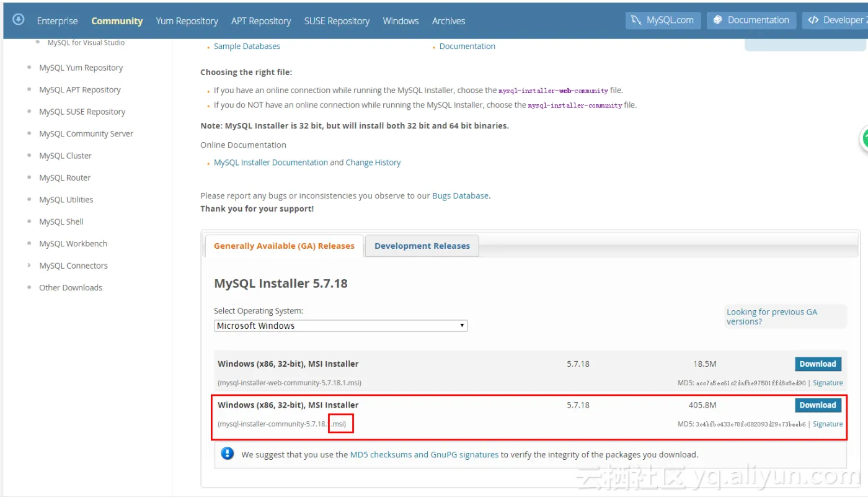Click the circular download icon in header

tap(18, 20)
